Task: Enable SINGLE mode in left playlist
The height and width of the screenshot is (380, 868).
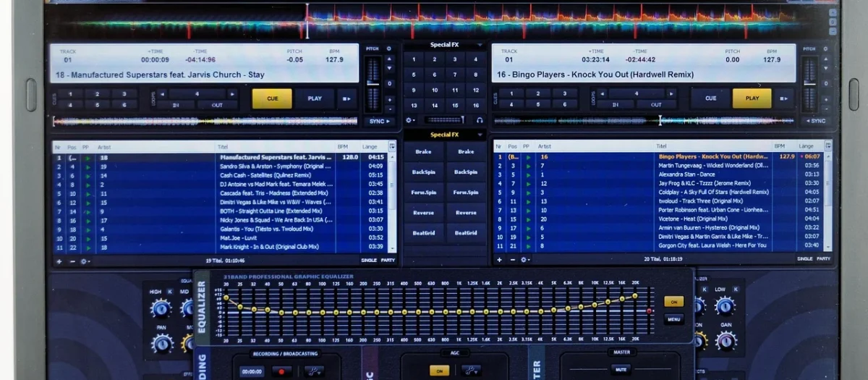Action: (x=369, y=260)
